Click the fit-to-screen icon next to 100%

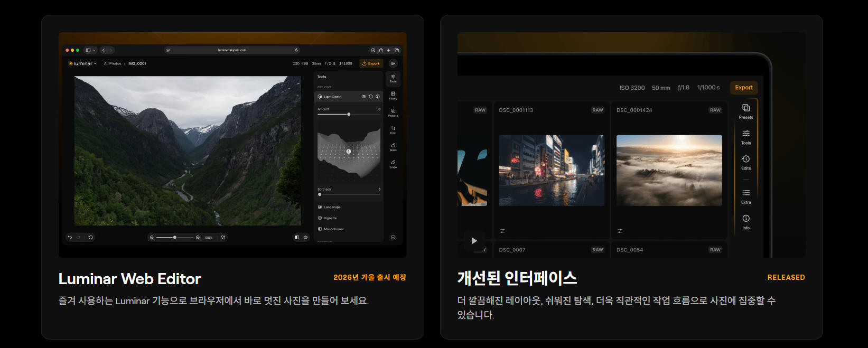tap(223, 238)
